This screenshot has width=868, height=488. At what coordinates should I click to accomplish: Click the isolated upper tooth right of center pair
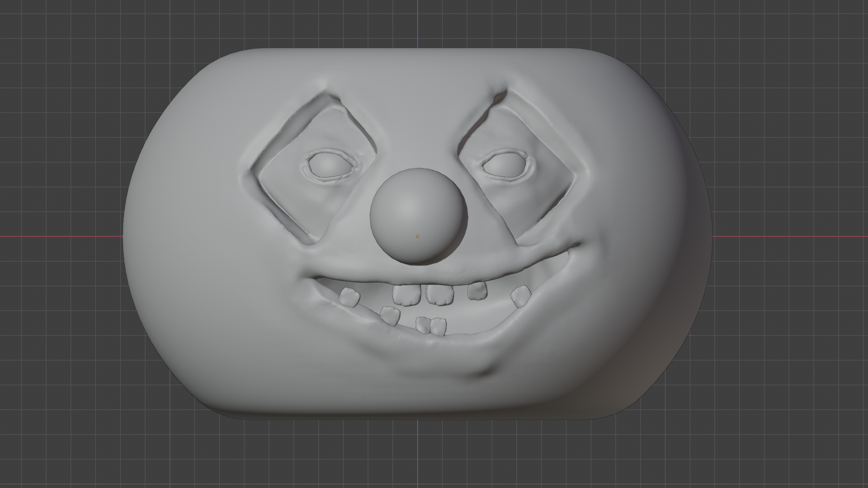pos(477,291)
